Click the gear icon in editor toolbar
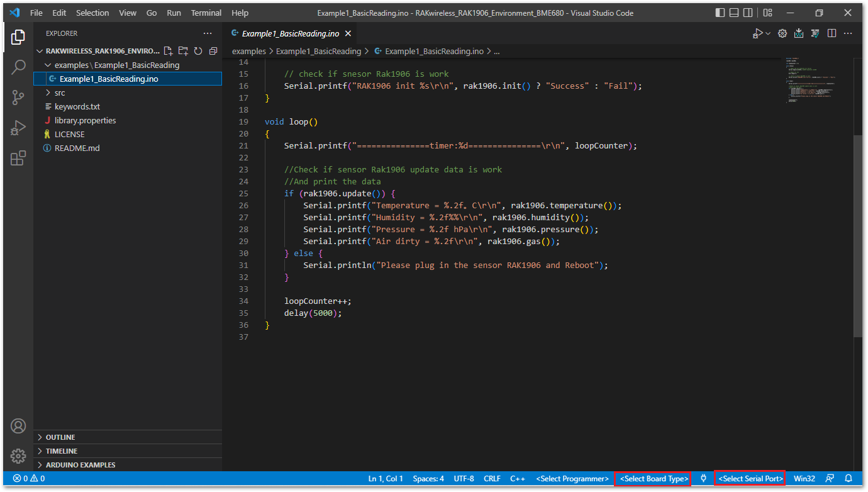868x492 pixels. (x=782, y=33)
